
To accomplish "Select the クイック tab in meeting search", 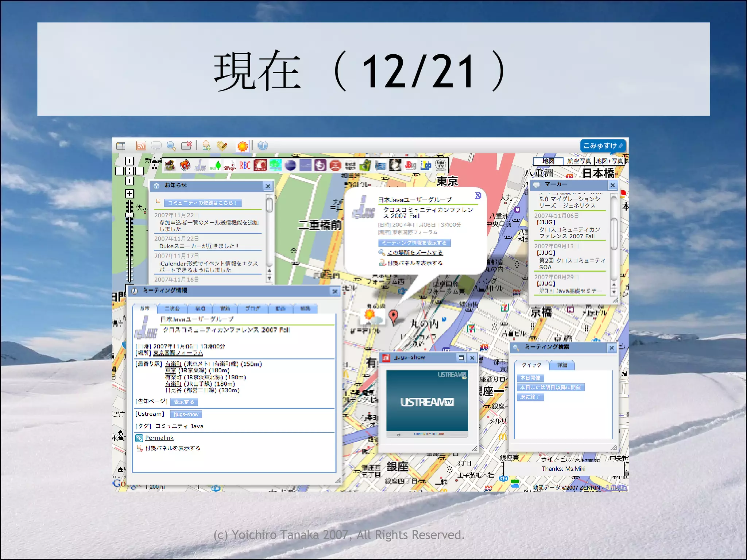I will (x=531, y=365).
